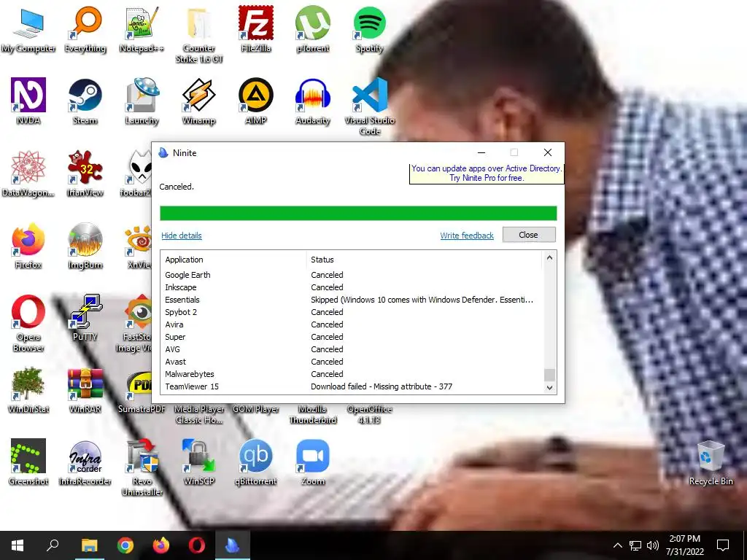Viewport: 747px width, 560px height.
Task: Select the DataWagon desktop icon
Action: [x=28, y=174]
